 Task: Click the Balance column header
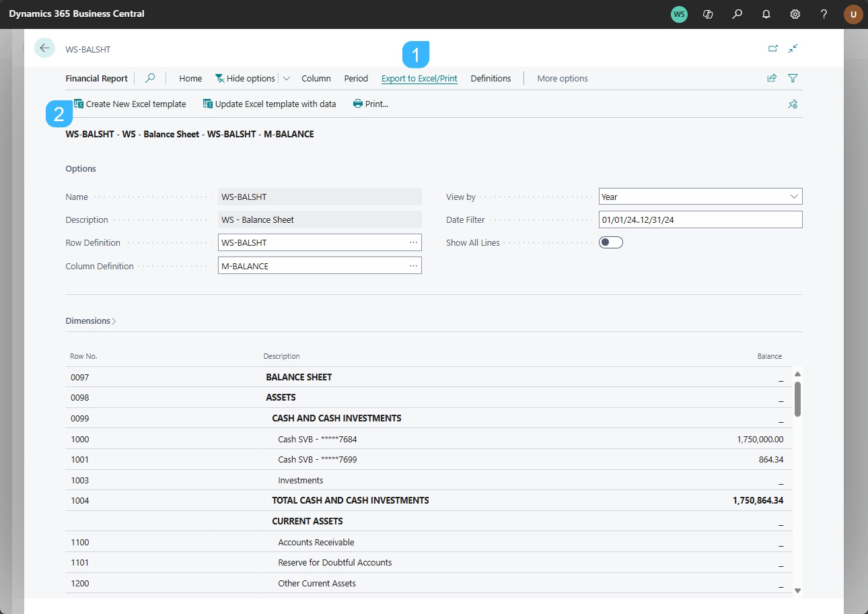tap(770, 356)
